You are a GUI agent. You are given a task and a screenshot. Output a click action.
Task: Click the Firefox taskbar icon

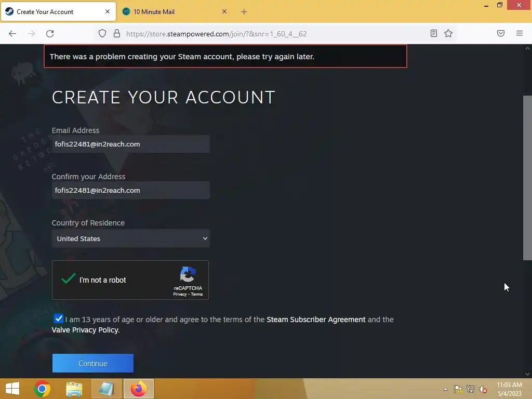(138, 389)
